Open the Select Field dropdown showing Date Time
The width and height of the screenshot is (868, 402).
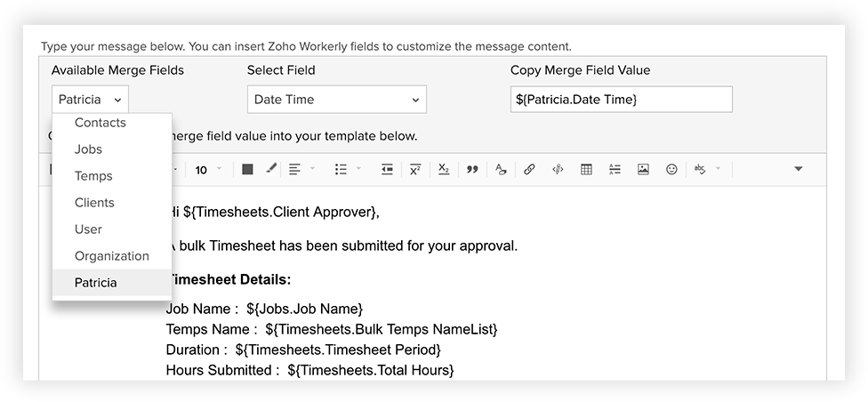(x=336, y=99)
